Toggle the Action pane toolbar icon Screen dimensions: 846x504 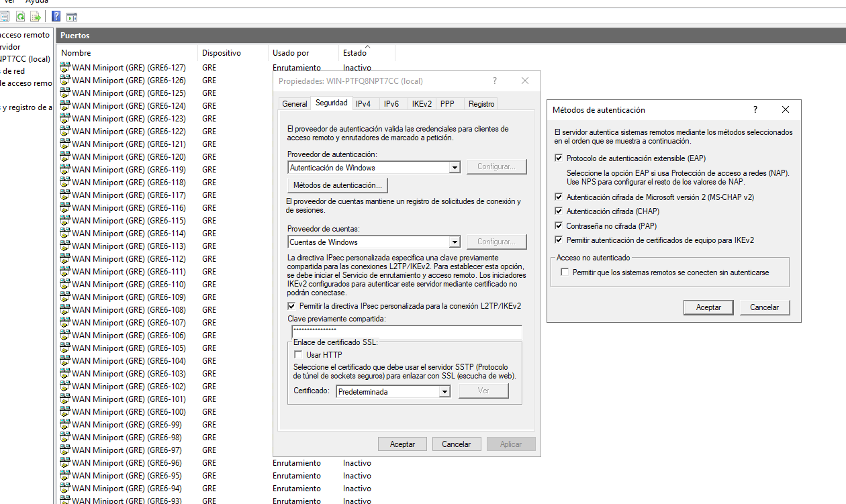pos(71,16)
